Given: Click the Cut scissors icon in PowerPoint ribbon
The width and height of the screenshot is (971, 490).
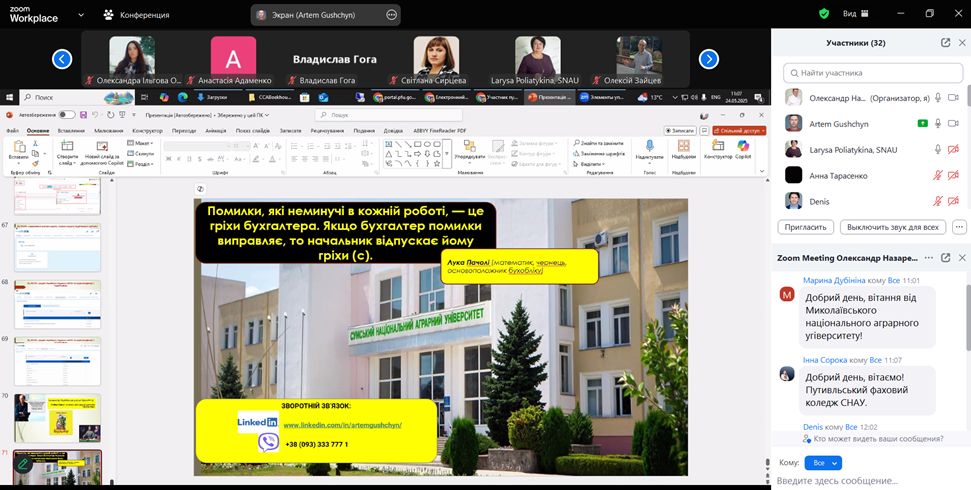Looking at the screenshot, I should coord(35,142).
